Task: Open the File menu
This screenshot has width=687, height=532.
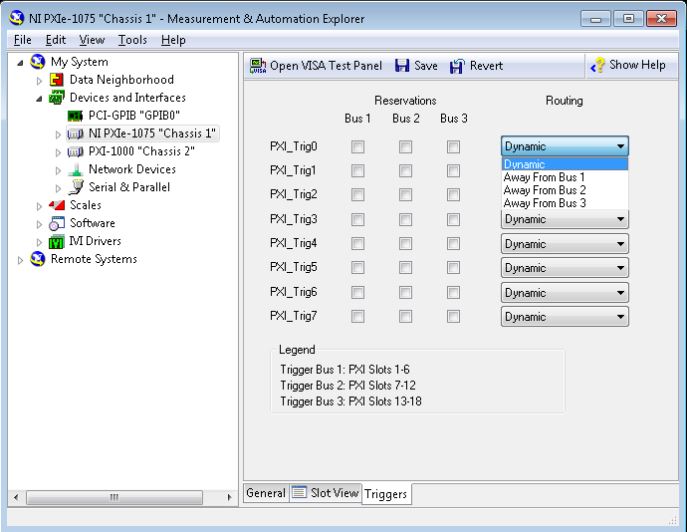Action: pos(22,40)
